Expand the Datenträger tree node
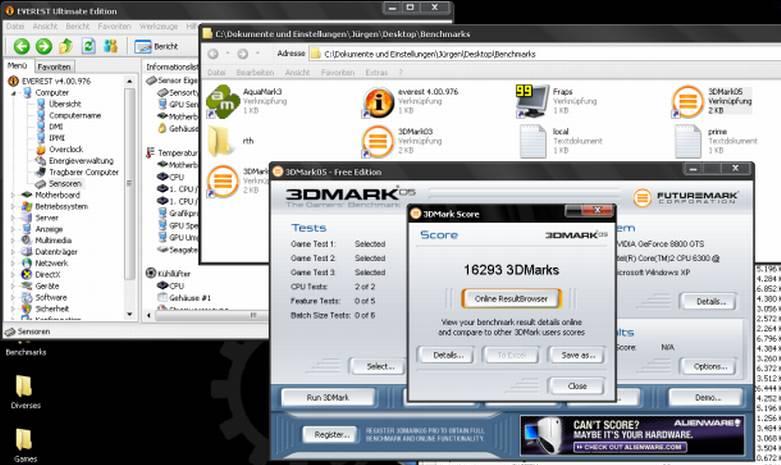The image size is (781, 465). click(13, 251)
